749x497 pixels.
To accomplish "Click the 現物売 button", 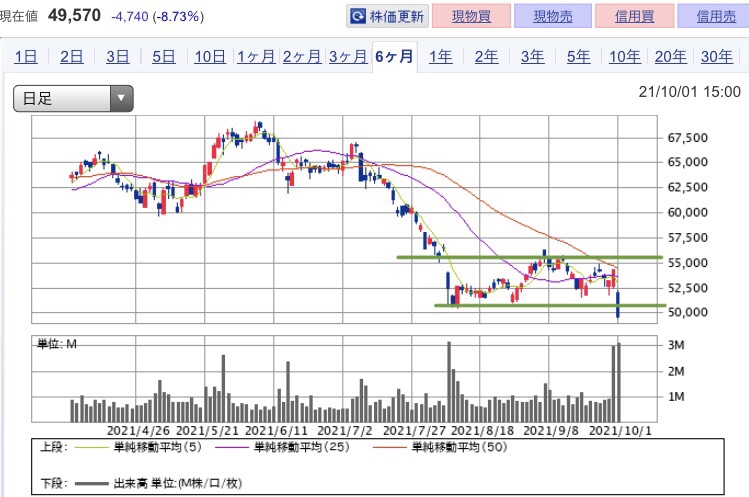I will (553, 16).
